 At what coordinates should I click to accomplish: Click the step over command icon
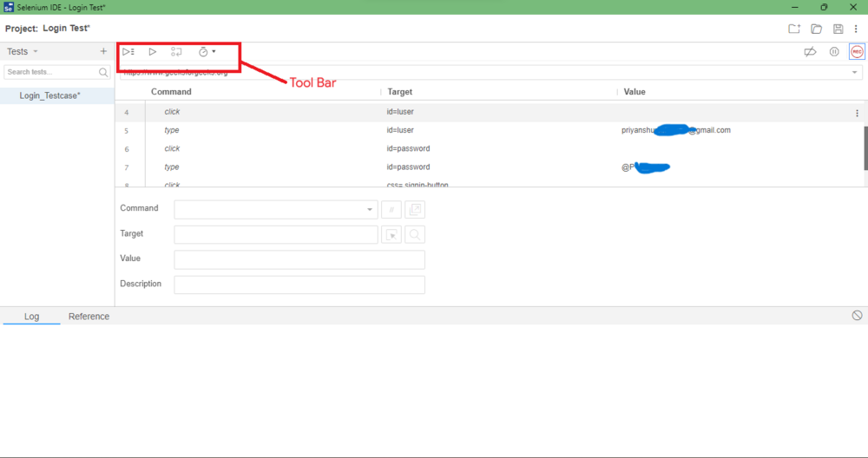pyautogui.click(x=176, y=51)
